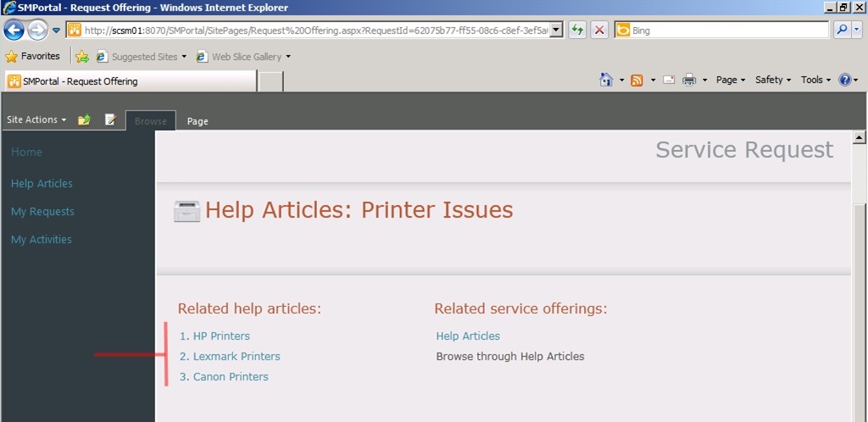The image size is (868, 422).
Task: Expand the Safety menu dropdown
Action: [x=773, y=80]
